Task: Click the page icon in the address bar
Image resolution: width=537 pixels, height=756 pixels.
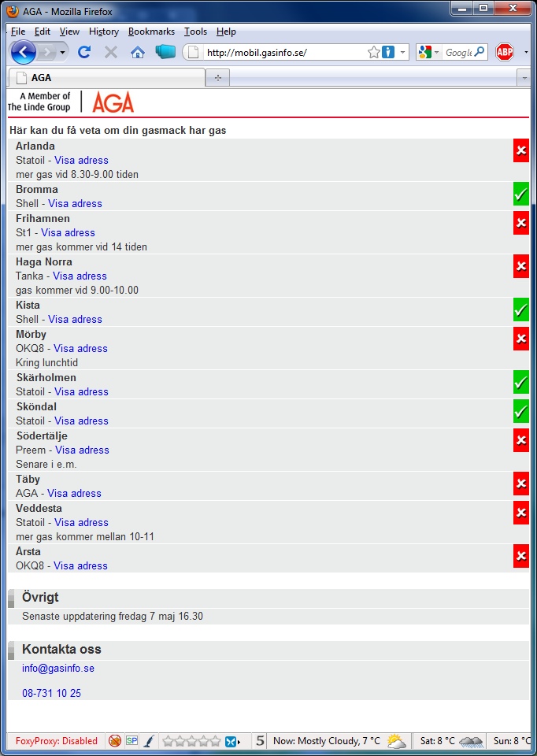Action: [193, 52]
